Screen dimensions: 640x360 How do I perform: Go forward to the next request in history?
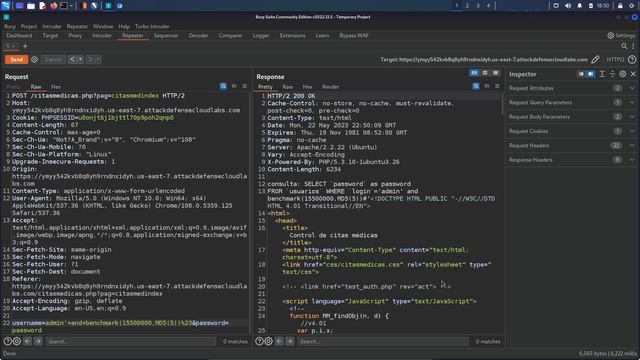(90, 60)
